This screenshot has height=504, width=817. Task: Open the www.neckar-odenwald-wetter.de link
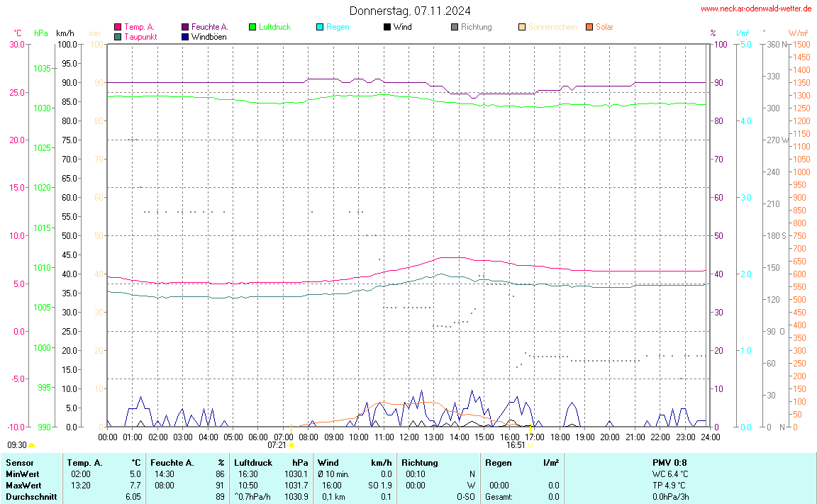tap(755, 9)
